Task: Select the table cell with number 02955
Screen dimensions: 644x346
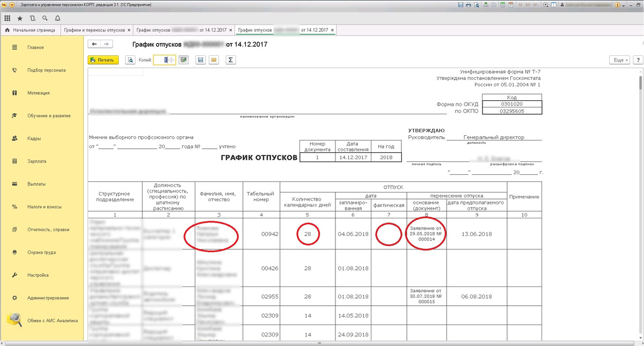Action: click(260, 296)
